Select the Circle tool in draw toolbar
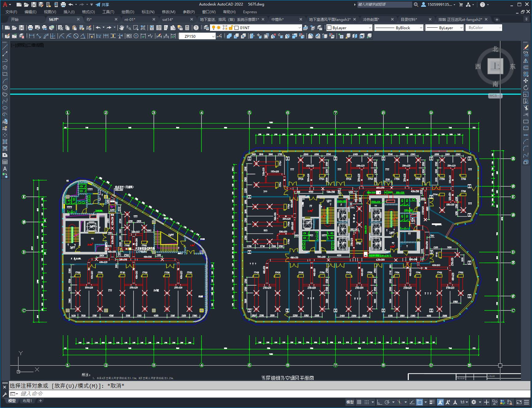Viewport: 532px width, 408px height. (5, 88)
